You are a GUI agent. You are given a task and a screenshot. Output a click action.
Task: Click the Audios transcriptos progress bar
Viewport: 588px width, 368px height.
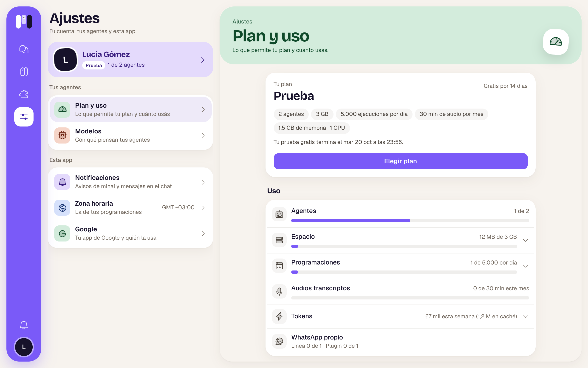pyautogui.click(x=410, y=298)
